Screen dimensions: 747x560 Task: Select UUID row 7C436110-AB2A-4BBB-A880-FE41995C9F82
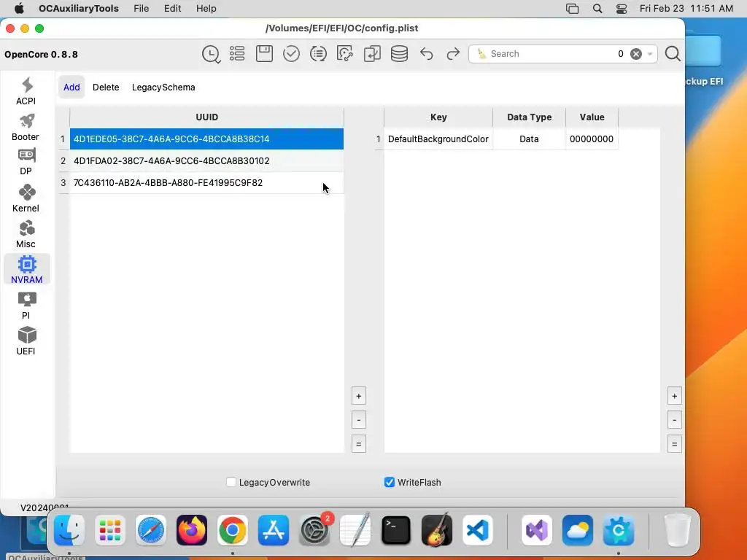point(206,183)
